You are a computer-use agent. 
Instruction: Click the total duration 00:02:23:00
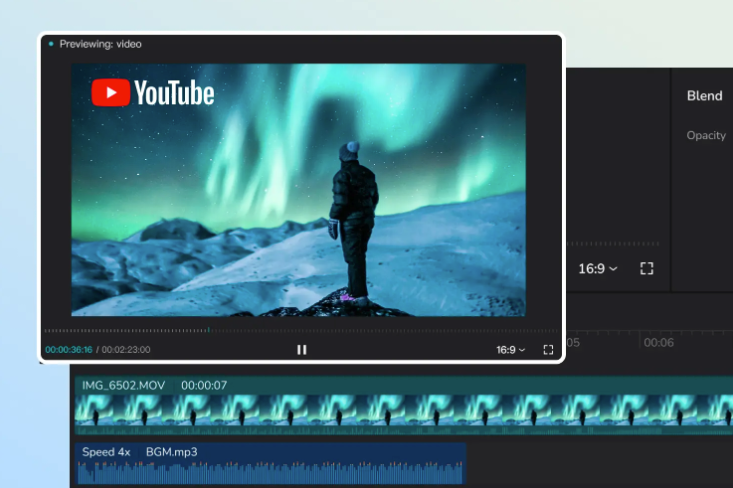126,350
